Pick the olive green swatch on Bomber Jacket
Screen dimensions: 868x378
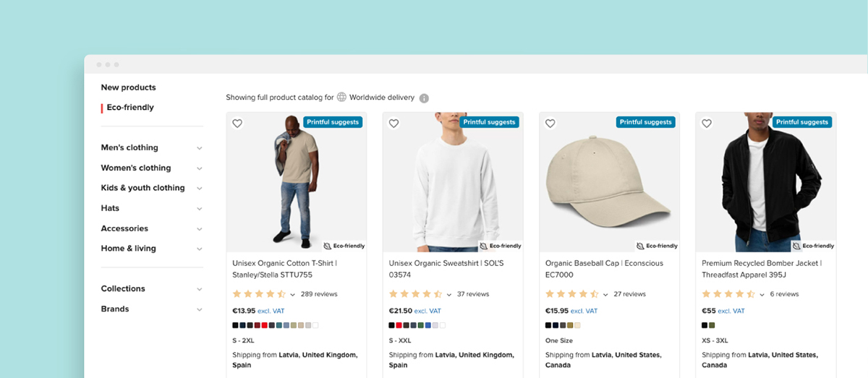(x=712, y=325)
